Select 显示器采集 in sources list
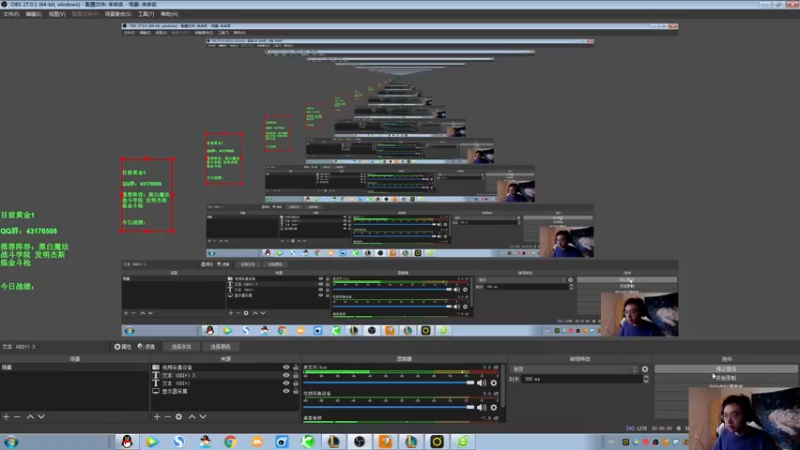The image size is (800, 450). 176,391
